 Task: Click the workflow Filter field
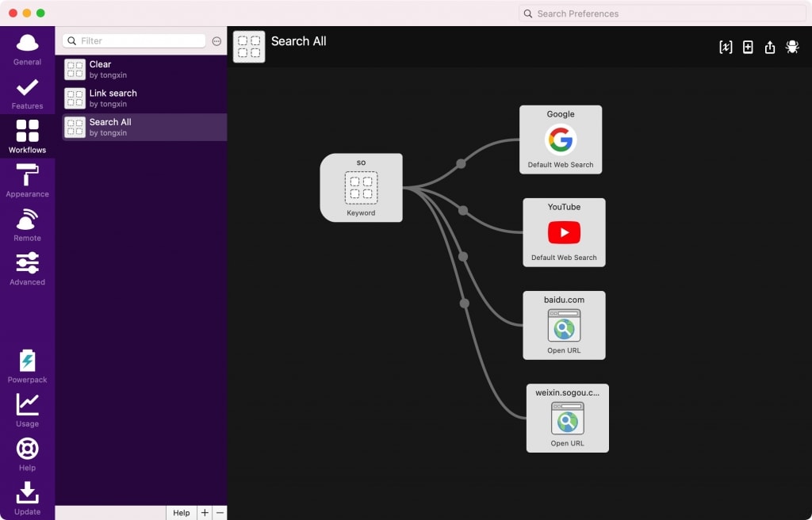(x=134, y=41)
